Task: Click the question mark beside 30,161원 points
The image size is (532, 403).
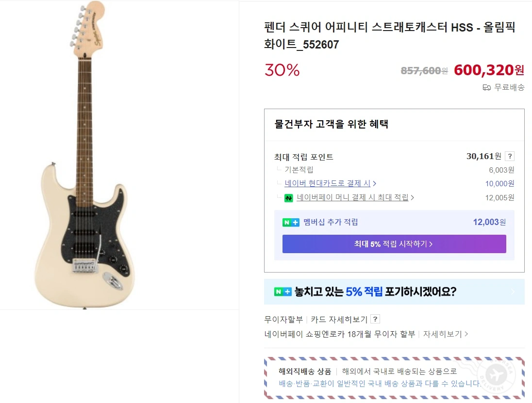Action: pyautogui.click(x=509, y=156)
